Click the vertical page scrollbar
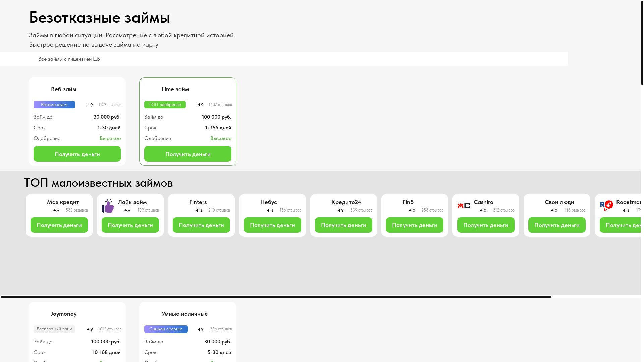The width and height of the screenshot is (644, 362). click(642, 43)
